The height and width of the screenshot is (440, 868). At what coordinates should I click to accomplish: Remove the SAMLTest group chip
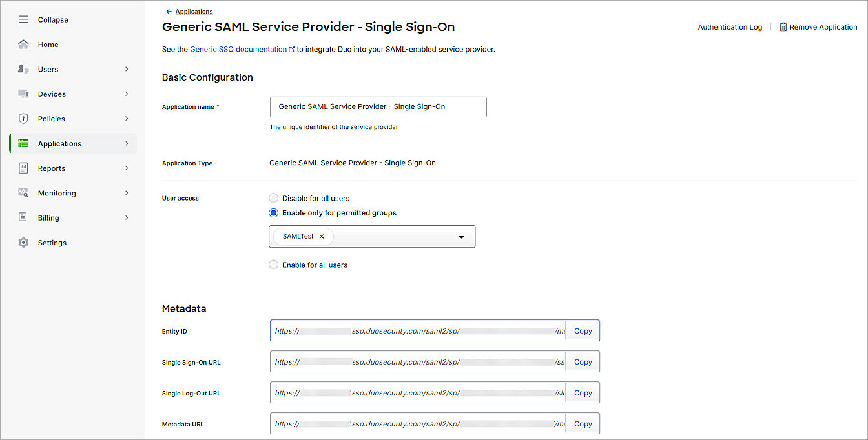click(x=322, y=237)
